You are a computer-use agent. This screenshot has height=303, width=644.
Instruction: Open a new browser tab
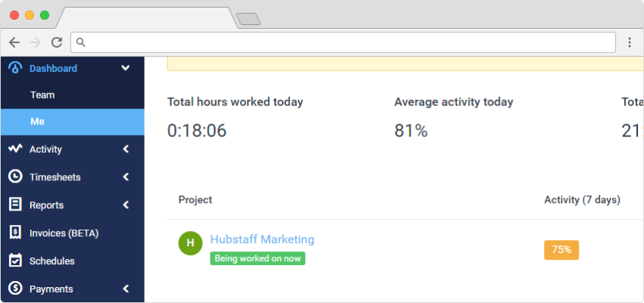tap(248, 19)
